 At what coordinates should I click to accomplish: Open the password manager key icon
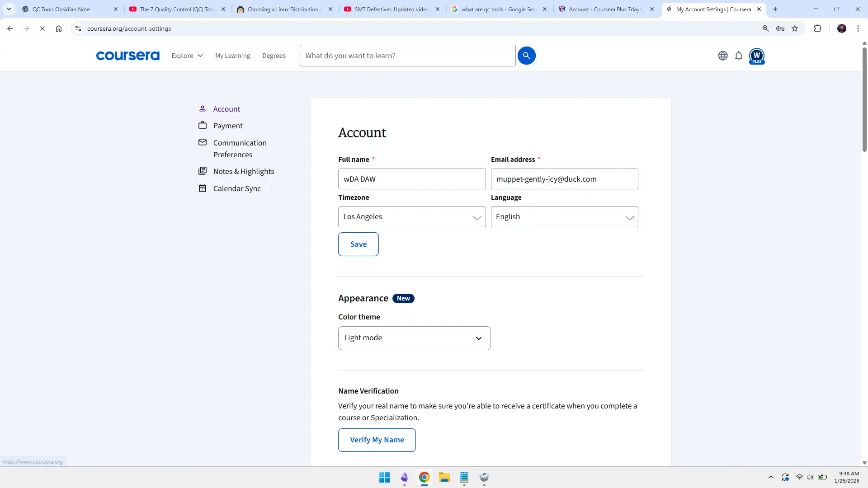[x=780, y=28]
